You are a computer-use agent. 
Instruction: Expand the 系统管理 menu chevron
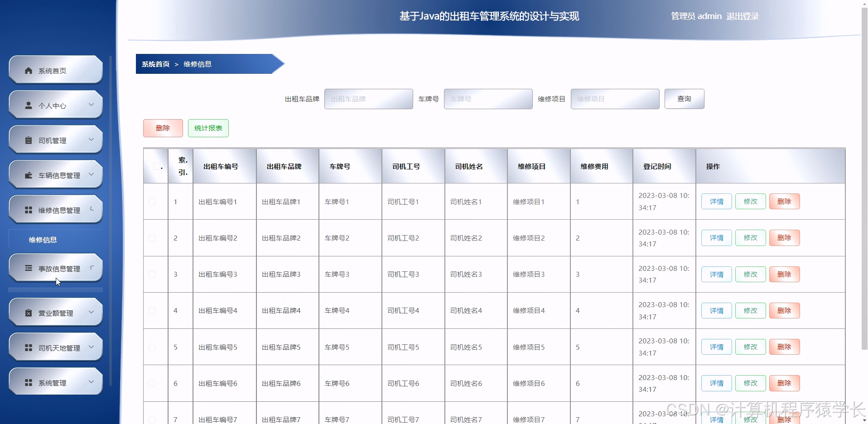(91, 382)
